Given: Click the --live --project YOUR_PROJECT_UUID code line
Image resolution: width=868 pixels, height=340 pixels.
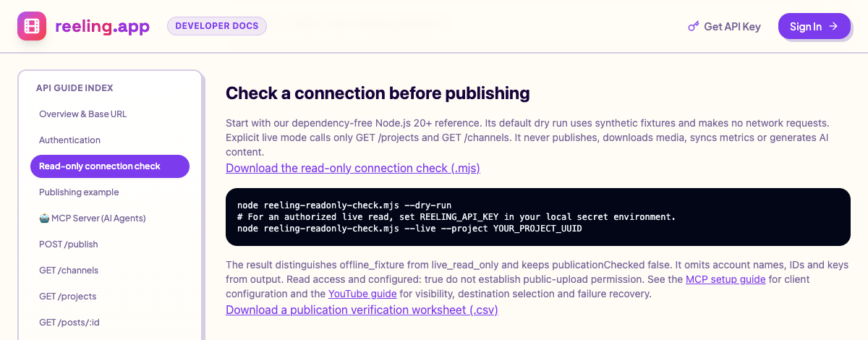Looking at the screenshot, I should click(409, 229).
